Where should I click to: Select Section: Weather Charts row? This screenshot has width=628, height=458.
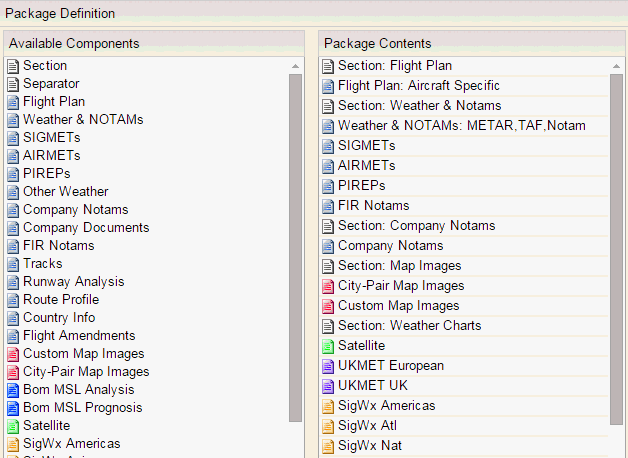(x=465, y=326)
